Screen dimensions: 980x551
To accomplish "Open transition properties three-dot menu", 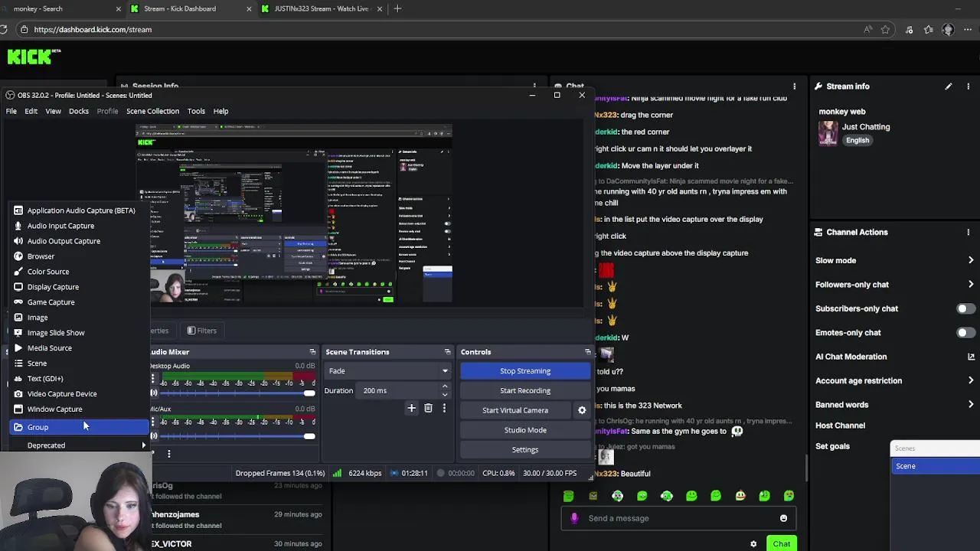I will tap(444, 409).
